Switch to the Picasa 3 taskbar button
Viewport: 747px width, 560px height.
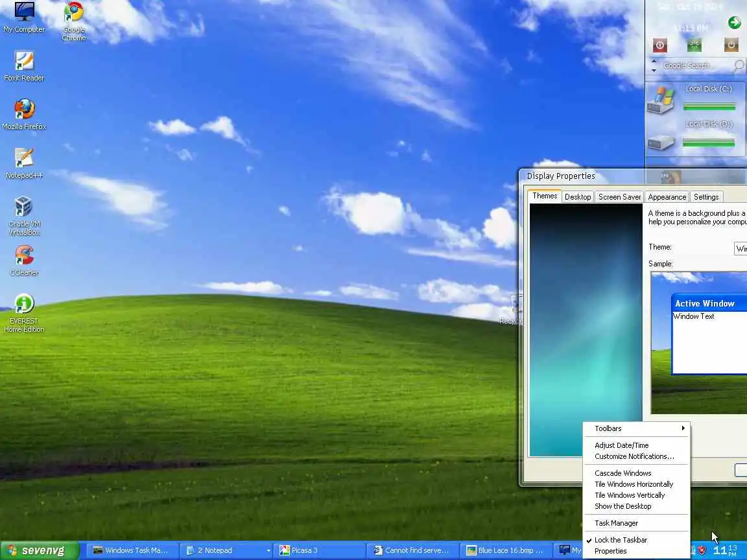point(320,550)
